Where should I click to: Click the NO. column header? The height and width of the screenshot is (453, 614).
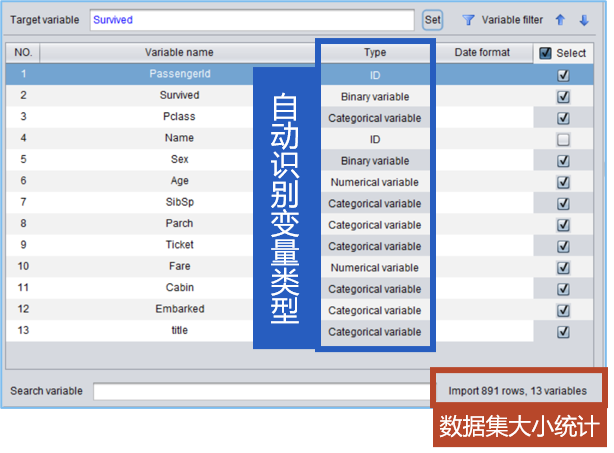click(x=23, y=52)
